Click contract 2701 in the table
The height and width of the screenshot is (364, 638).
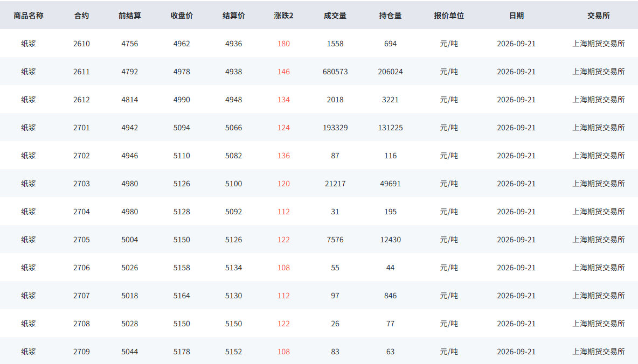(x=81, y=128)
